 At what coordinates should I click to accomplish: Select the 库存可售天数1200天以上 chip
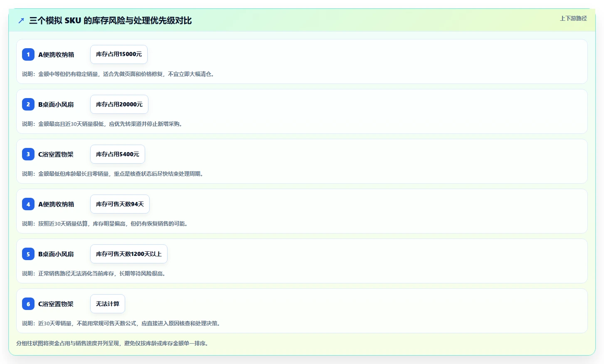(129, 254)
